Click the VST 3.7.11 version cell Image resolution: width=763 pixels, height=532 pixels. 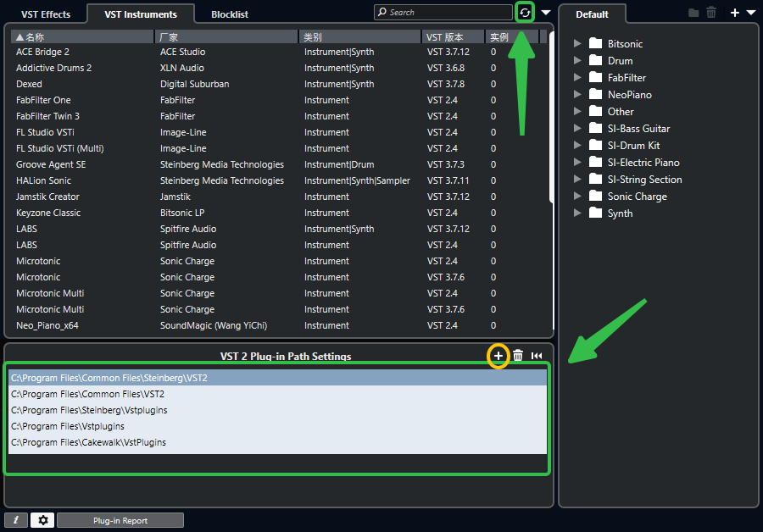point(448,180)
